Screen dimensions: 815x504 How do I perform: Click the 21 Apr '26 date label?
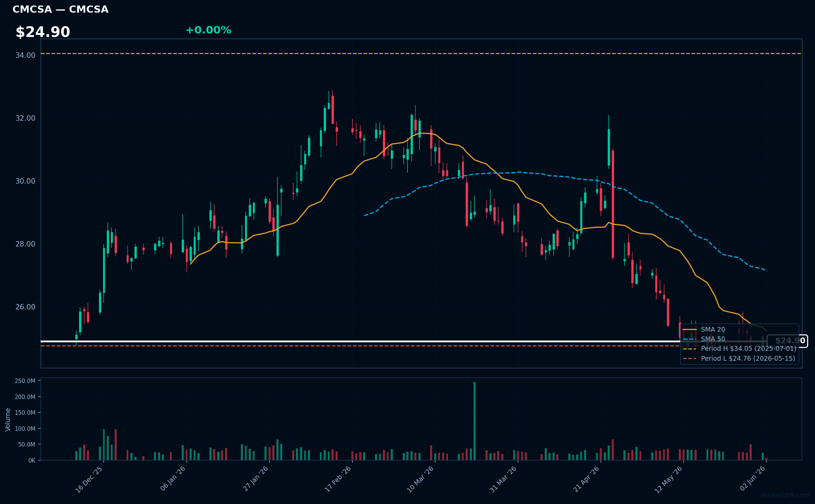click(586, 479)
